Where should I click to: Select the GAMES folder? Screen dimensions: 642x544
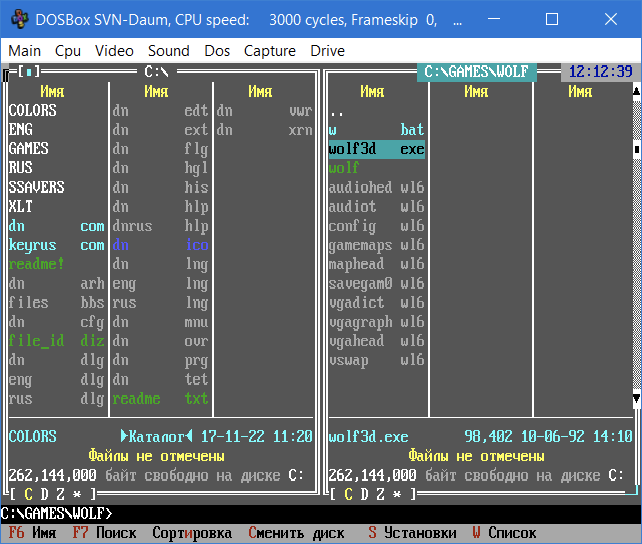coord(57,149)
